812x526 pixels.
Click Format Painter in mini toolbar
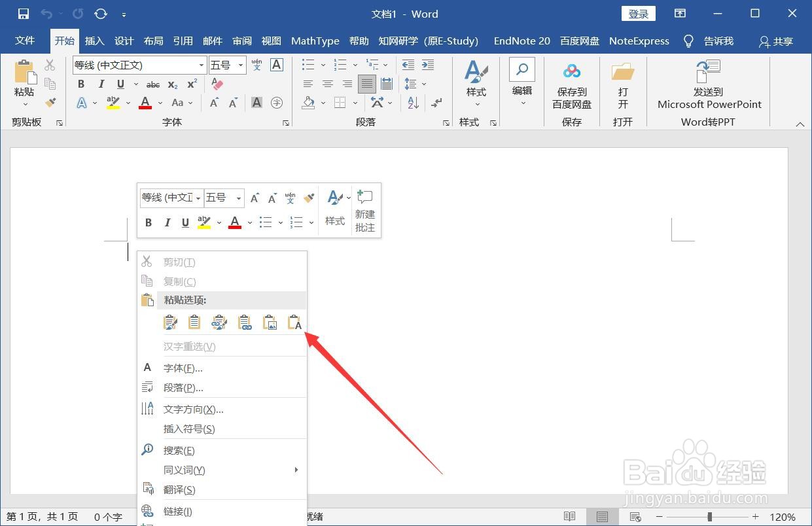309,198
